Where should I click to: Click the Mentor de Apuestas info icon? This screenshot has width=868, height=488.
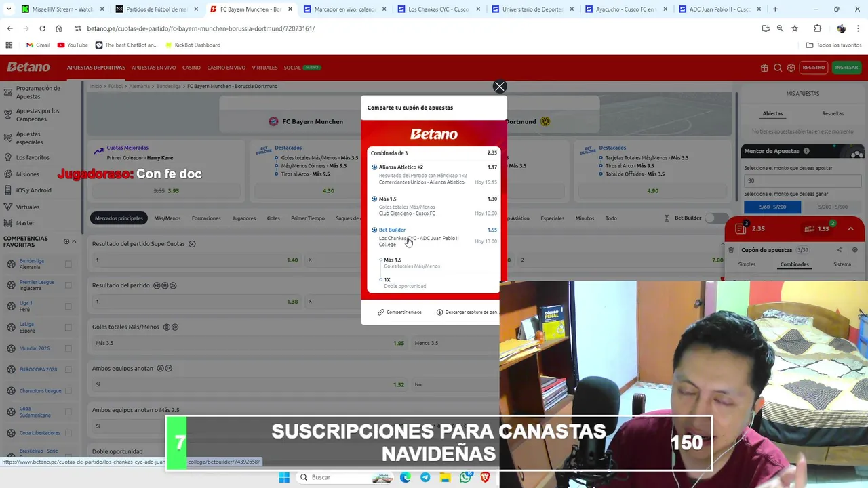pos(806,151)
